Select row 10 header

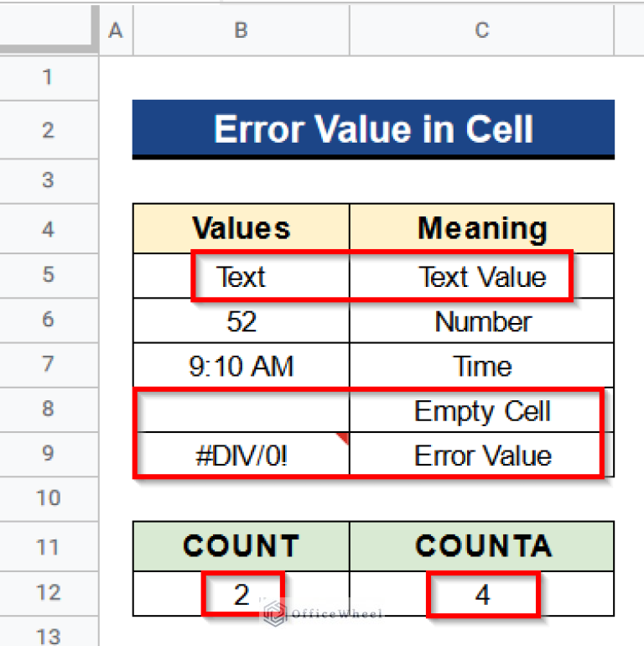(49, 498)
